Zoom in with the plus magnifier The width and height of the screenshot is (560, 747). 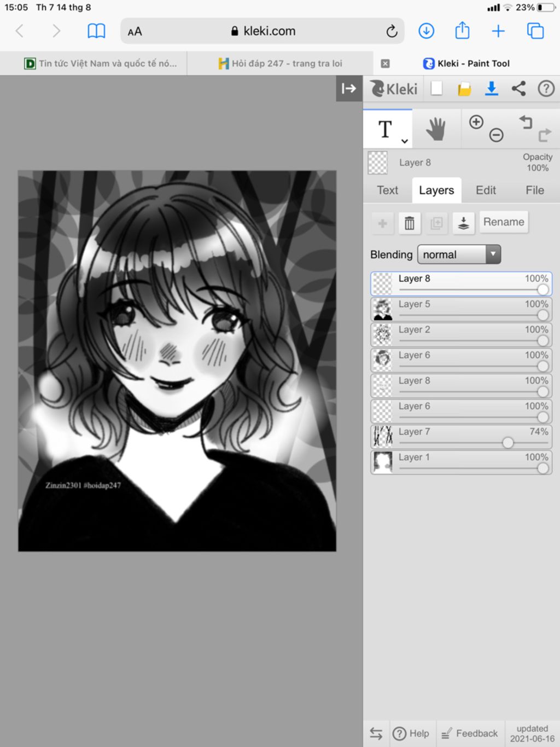tap(476, 122)
